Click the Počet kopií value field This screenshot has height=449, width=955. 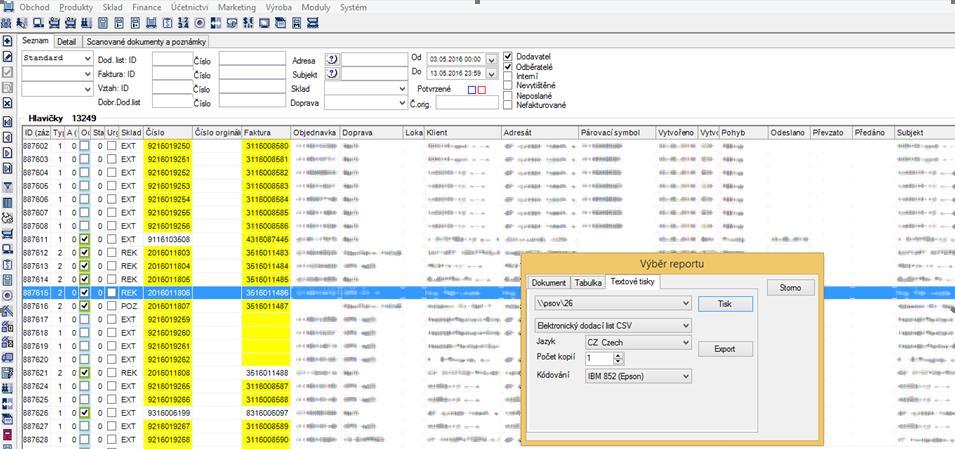point(599,359)
